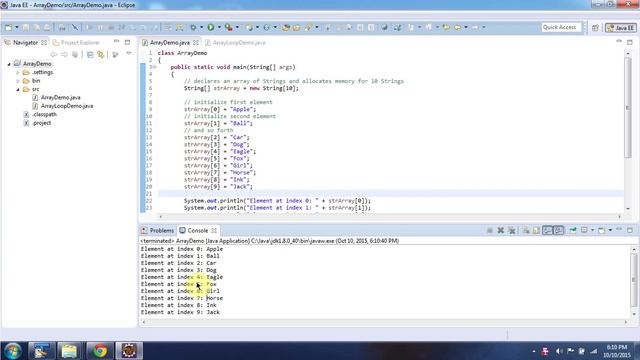640x360 pixels.
Task: Click the yellow forward navigation arrow icon
Action: (458, 27)
